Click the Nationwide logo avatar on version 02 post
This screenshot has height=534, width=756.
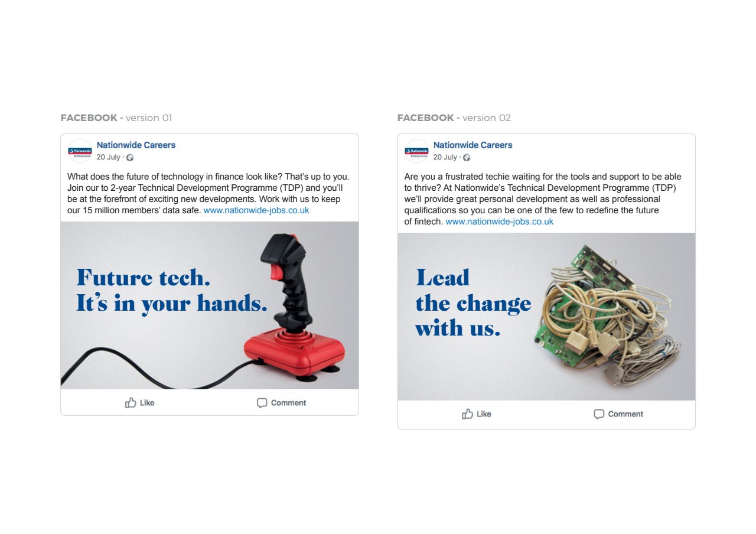[x=416, y=151]
